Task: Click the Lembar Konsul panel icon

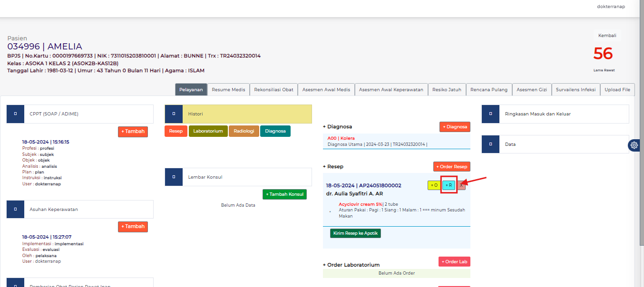Action: tap(174, 177)
